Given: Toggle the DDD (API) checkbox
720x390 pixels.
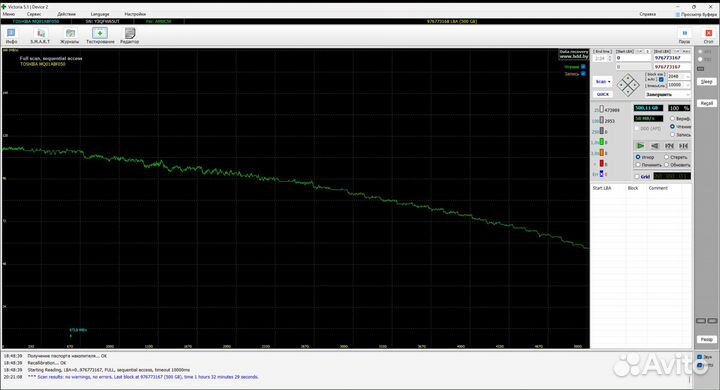Looking at the screenshot, I should point(636,129).
